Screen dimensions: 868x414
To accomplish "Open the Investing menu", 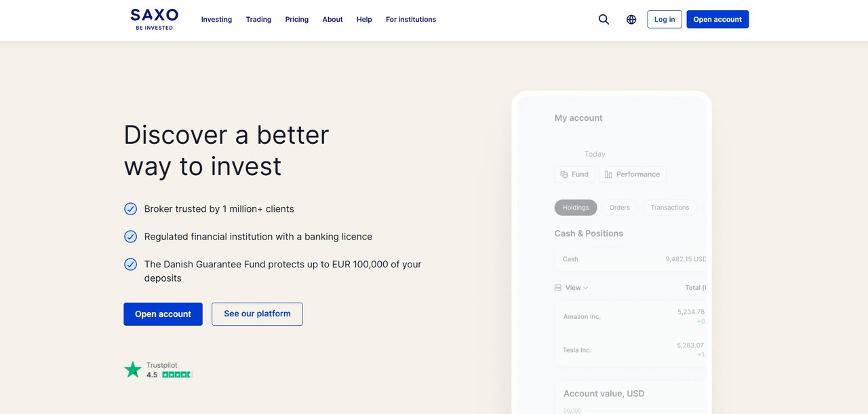I will pos(216,20).
